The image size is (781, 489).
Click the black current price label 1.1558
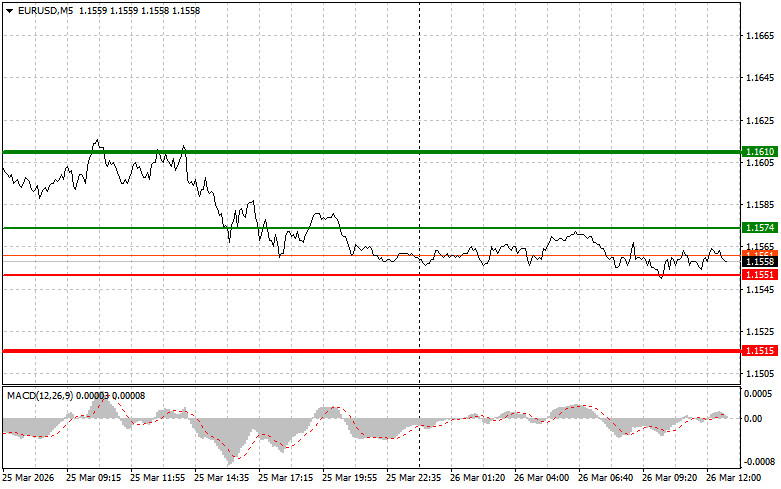(x=760, y=262)
